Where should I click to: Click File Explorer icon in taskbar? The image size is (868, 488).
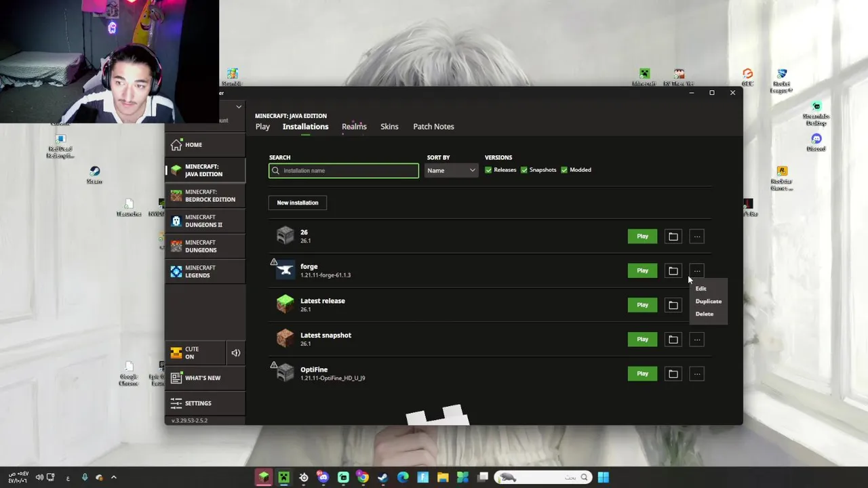(443, 477)
